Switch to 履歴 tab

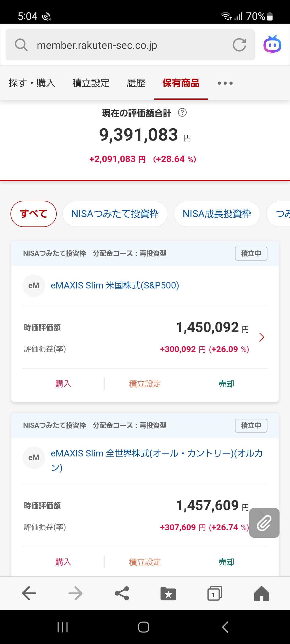(136, 83)
